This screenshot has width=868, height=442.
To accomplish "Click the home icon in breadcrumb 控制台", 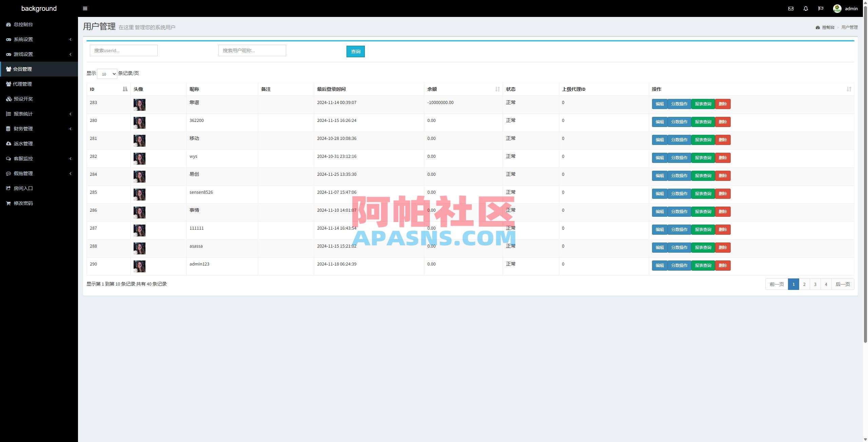I will (x=817, y=27).
